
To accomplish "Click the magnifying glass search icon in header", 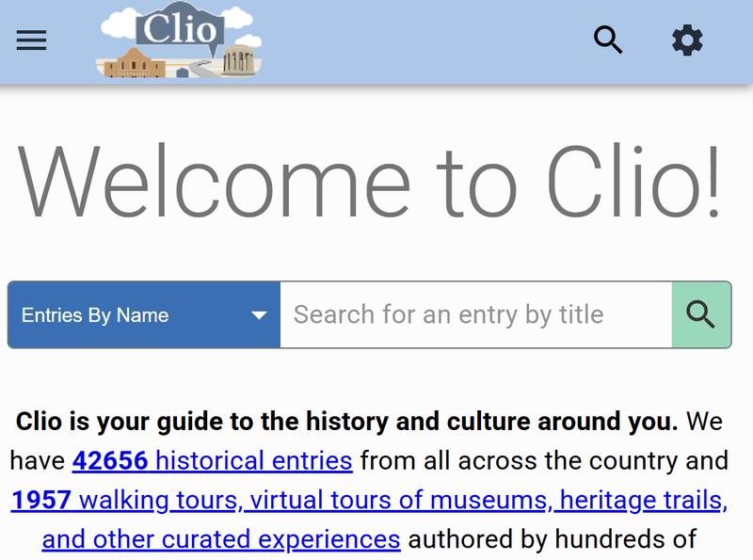I will point(608,40).
